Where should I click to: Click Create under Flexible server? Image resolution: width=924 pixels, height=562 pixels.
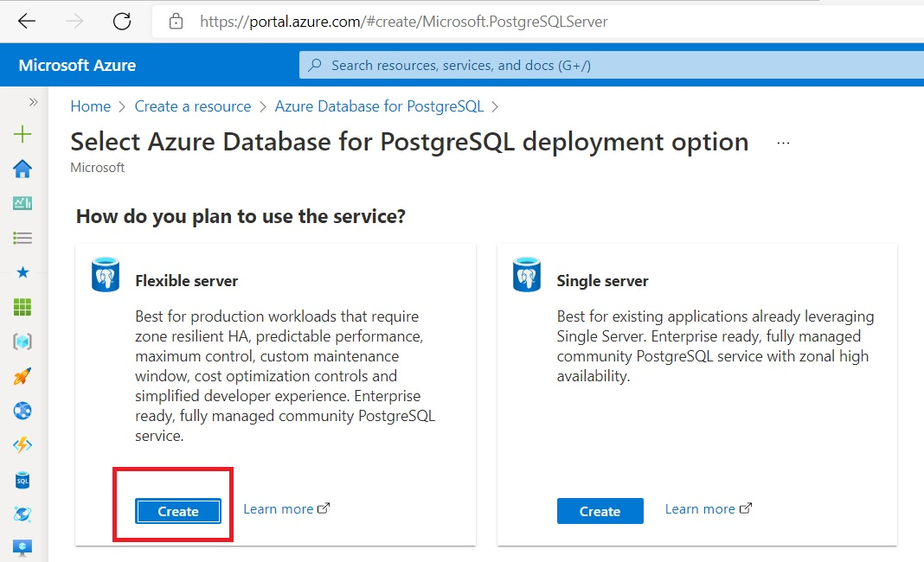[178, 511]
